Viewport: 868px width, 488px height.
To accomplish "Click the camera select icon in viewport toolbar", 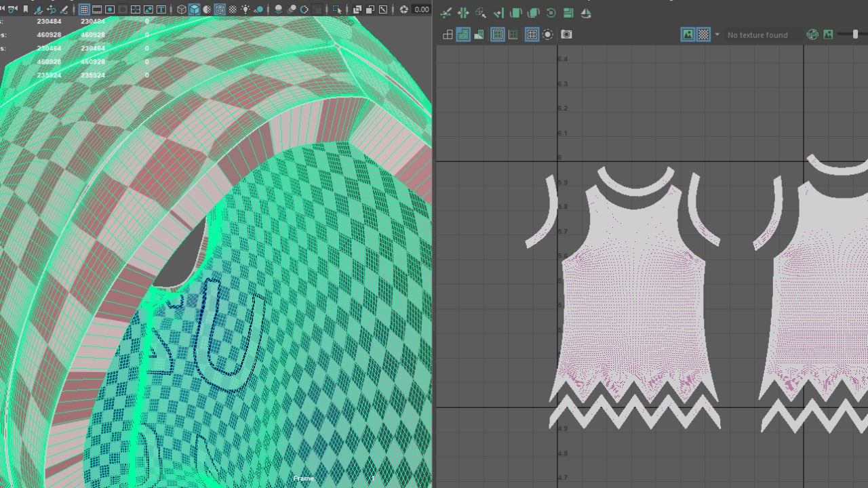I will 12,9.
